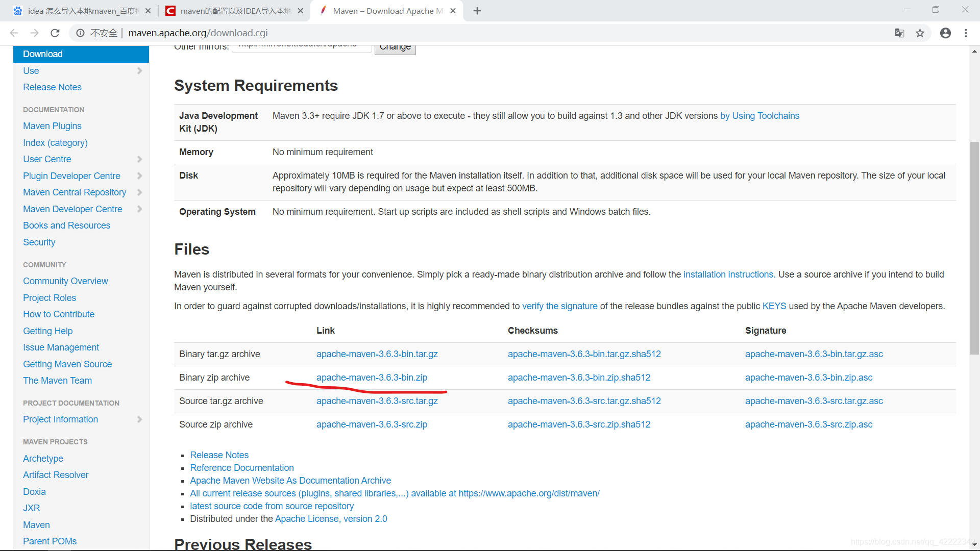Go forward in browser history
The image size is (980, 551).
click(34, 33)
